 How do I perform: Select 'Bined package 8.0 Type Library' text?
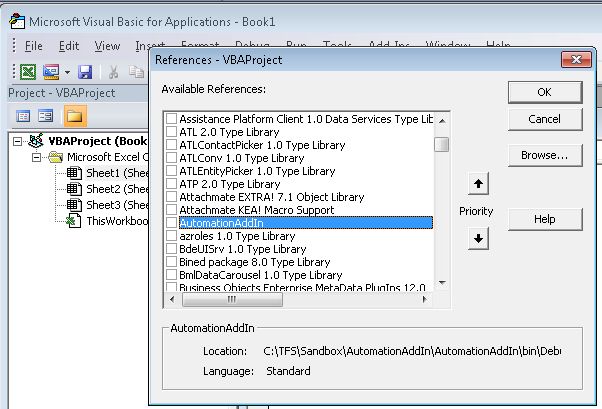[x=255, y=262]
